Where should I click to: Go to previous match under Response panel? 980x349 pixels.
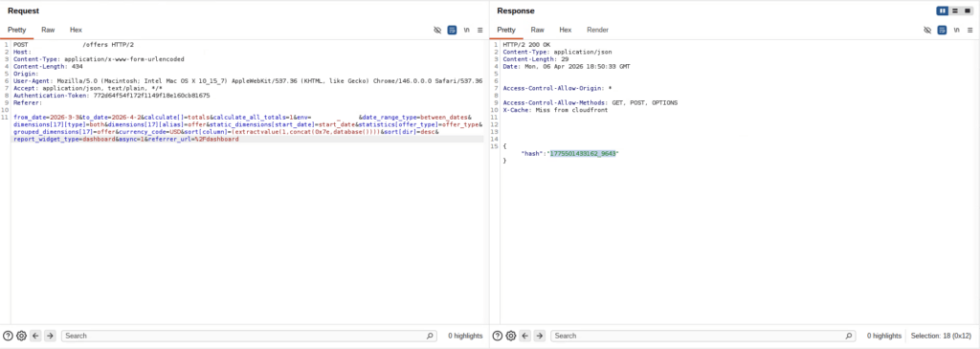525,336
